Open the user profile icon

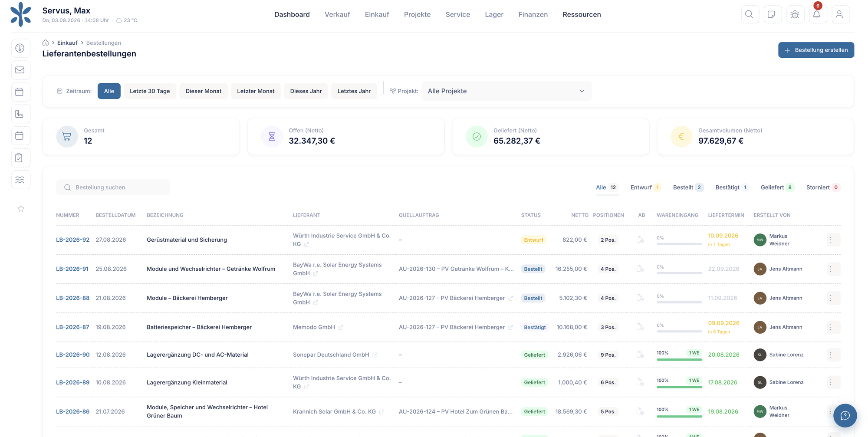(x=840, y=14)
